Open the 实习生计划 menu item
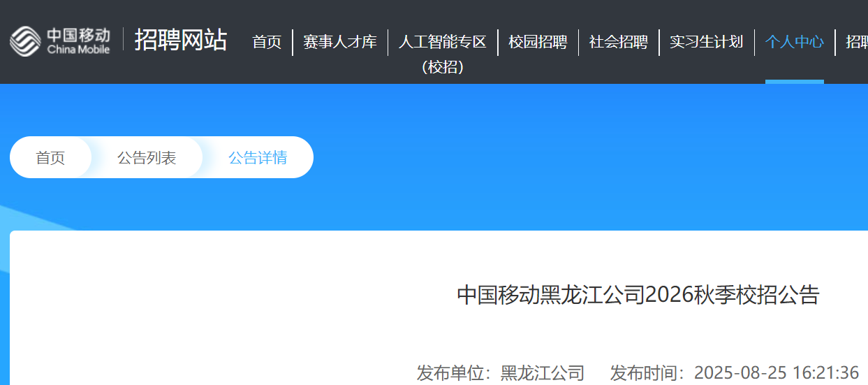The image size is (868, 385). point(707,42)
